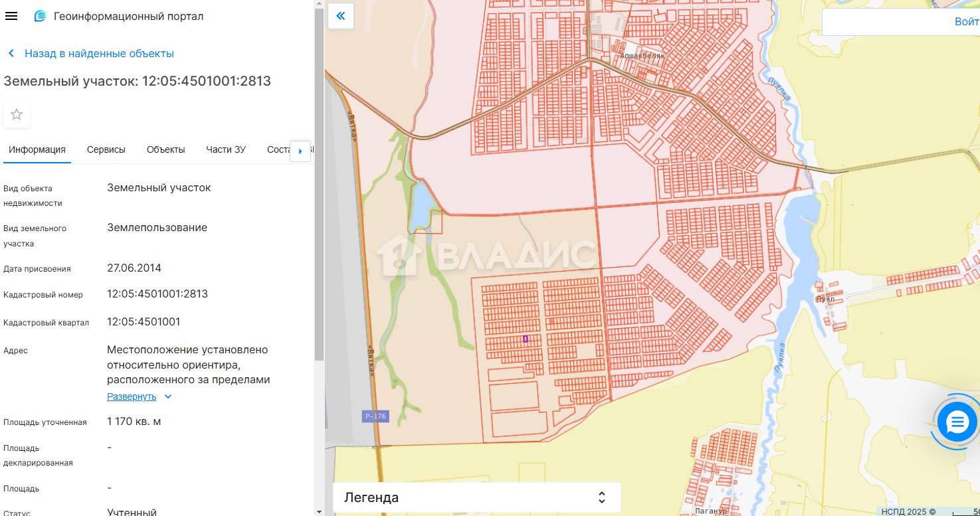The height and width of the screenshot is (516, 980).
Task: Switch to the Сервисы tab
Action: click(106, 149)
